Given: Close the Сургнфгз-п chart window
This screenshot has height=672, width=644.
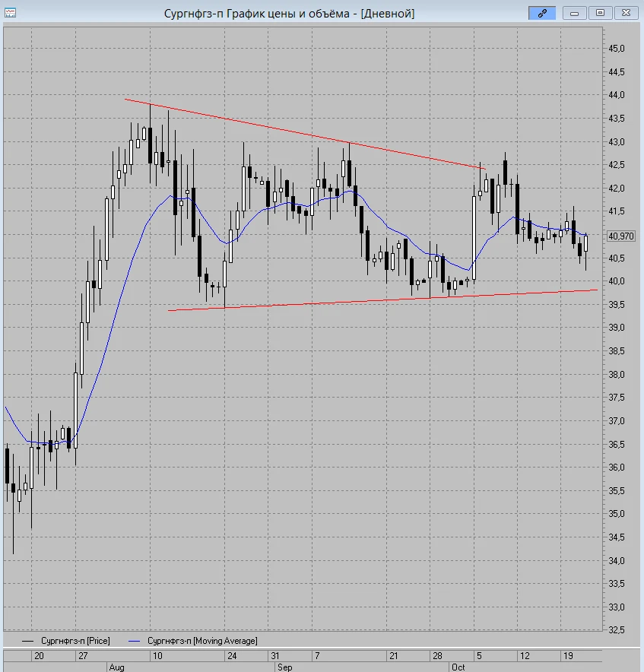Looking at the screenshot, I should 626,13.
